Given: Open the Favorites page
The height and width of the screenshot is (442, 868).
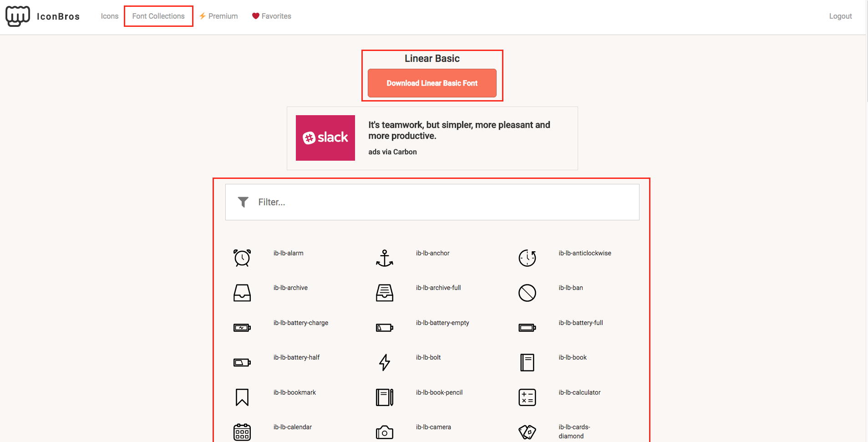Looking at the screenshot, I should click(272, 16).
